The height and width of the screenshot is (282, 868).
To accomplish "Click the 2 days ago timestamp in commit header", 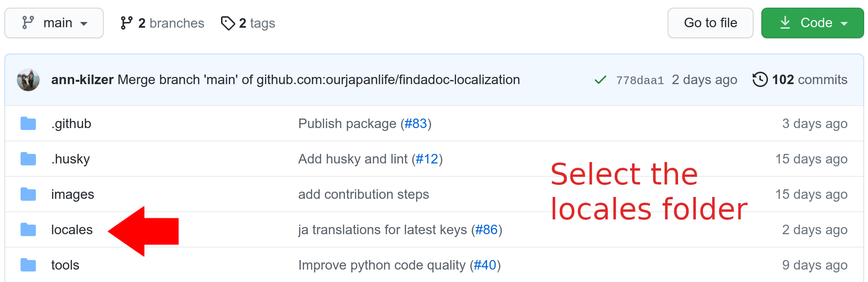I will pos(704,80).
